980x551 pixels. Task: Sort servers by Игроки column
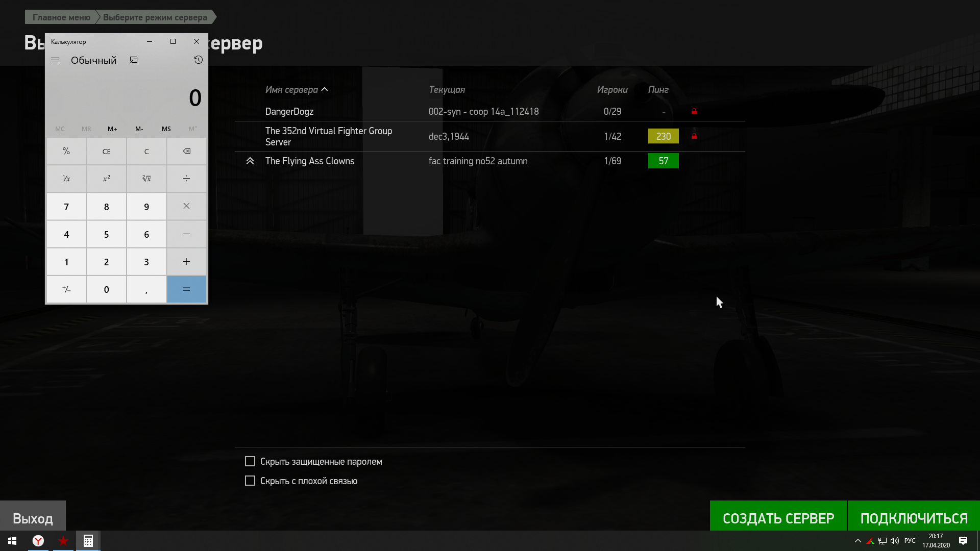(612, 90)
